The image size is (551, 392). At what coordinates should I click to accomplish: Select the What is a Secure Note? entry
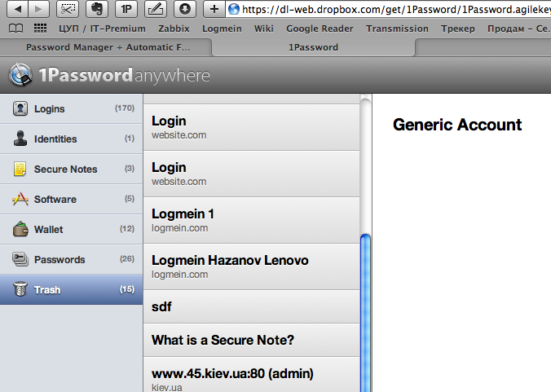point(251,340)
